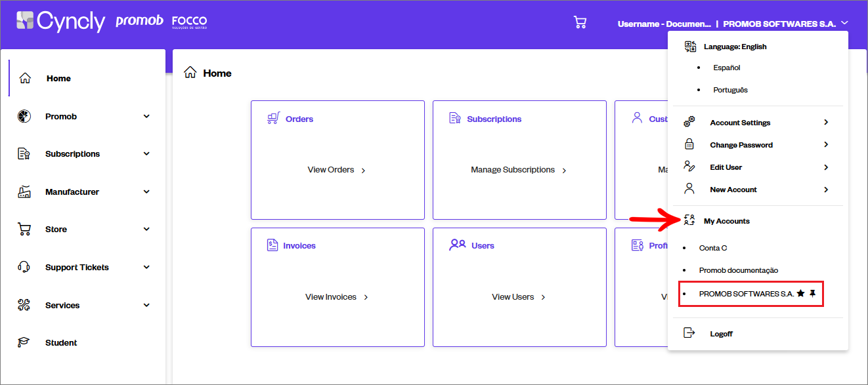868x385 pixels.
Task: Click the Orders card icon
Action: click(273, 119)
